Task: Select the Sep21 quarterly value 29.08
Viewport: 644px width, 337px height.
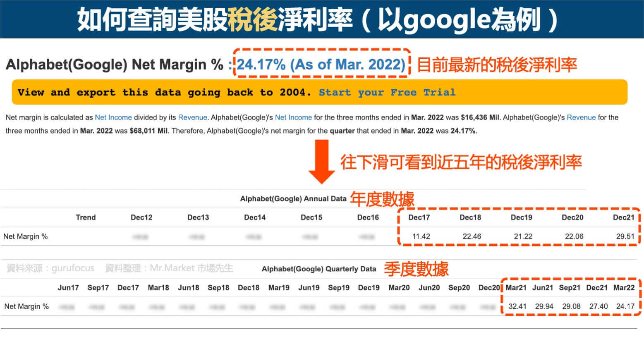Action: [571, 306]
